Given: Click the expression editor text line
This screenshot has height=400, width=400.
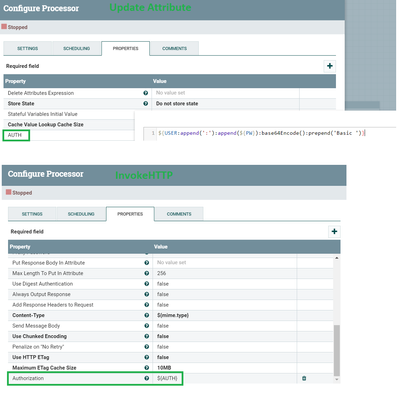Looking at the screenshot, I should [262, 133].
